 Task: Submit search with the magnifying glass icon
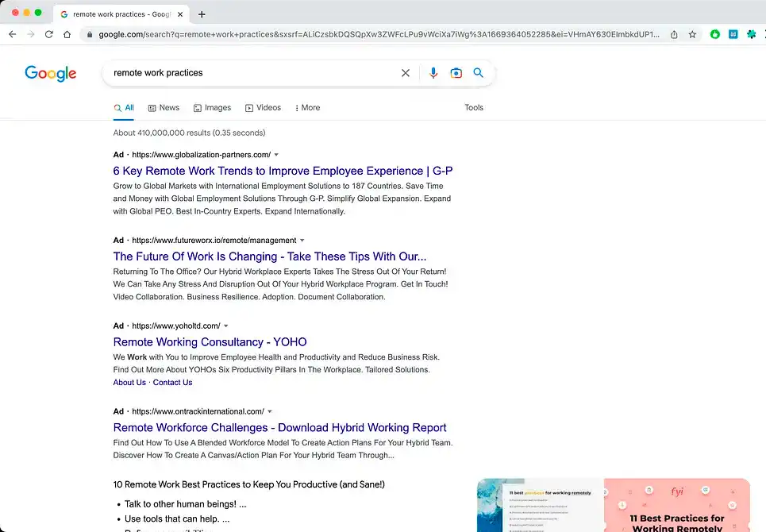pyautogui.click(x=479, y=73)
